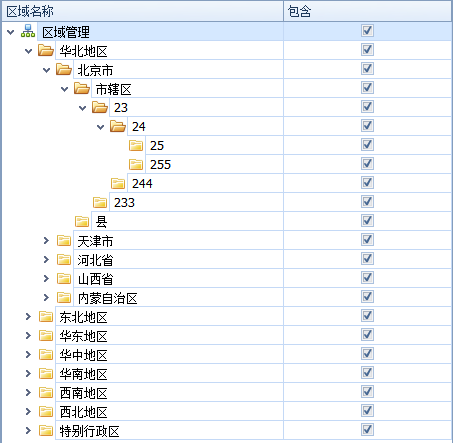The image size is (453, 443).
Task: Uncheck the 包含 checkbox for row 255
Action: pos(367,164)
